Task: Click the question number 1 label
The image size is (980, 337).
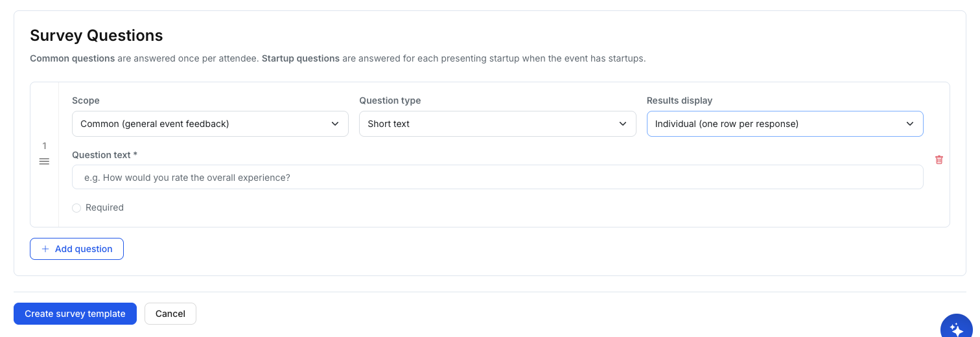Action: (x=44, y=146)
